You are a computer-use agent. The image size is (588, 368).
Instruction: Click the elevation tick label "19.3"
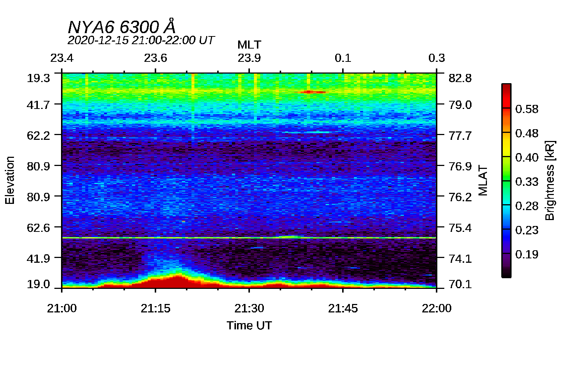pyautogui.click(x=38, y=78)
